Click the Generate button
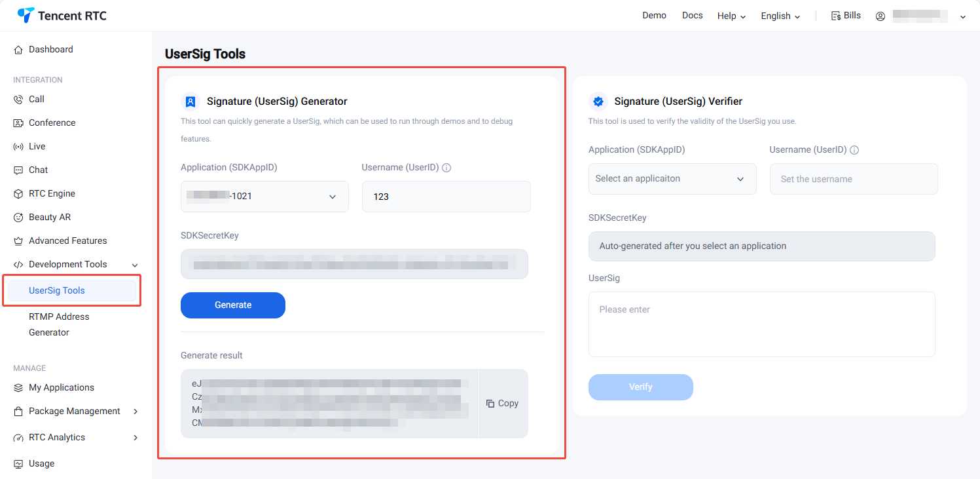 pyautogui.click(x=233, y=305)
